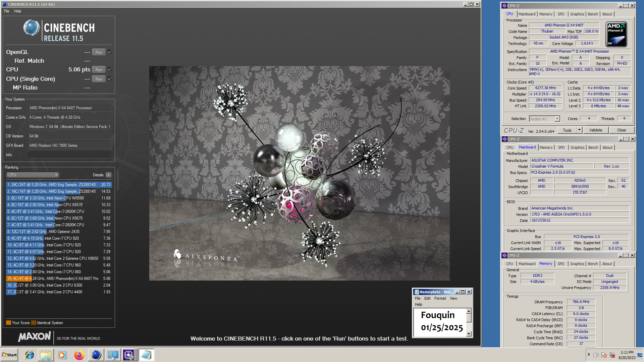Click the Ranking Details arrow button

coord(109,175)
